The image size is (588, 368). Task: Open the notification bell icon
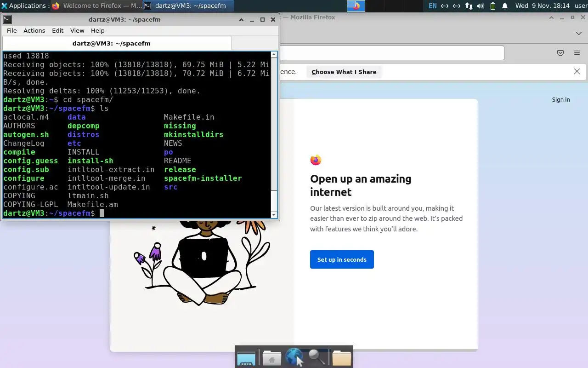click(505, 6)
